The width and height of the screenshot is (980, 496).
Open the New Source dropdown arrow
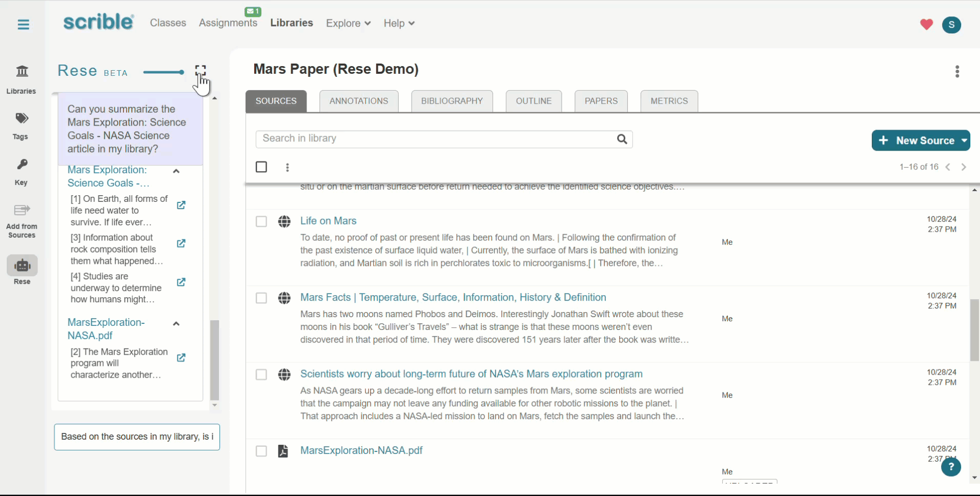click(964, 140)
